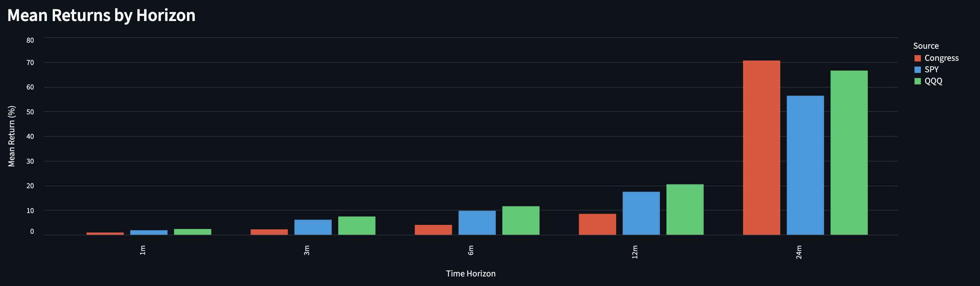The image size is (980, 286).
Task: Pick the QQQ bar at 12m
Action: [x=685, y=210]
